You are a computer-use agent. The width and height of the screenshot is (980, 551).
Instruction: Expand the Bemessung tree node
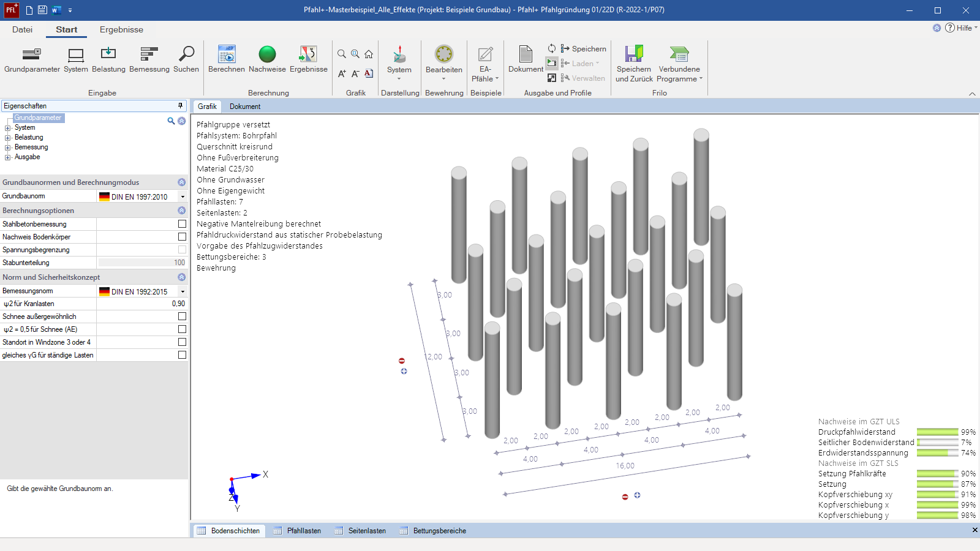tap(8, 148)
